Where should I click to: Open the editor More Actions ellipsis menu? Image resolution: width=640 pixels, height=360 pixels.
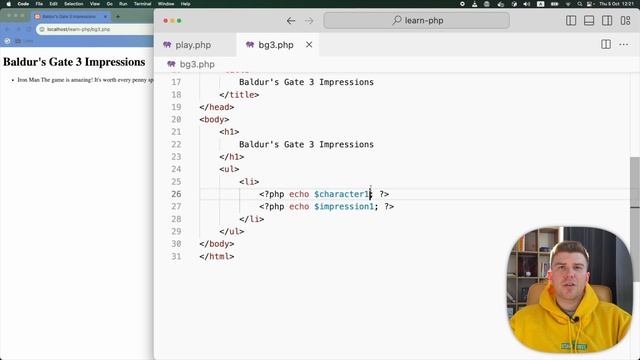click(x=624, y=44)
